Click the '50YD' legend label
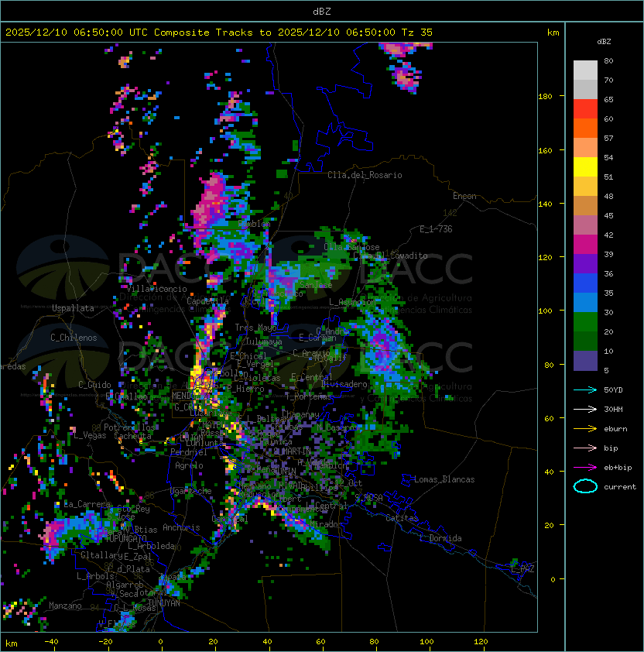Screen dimensions: 644x652 613,390
